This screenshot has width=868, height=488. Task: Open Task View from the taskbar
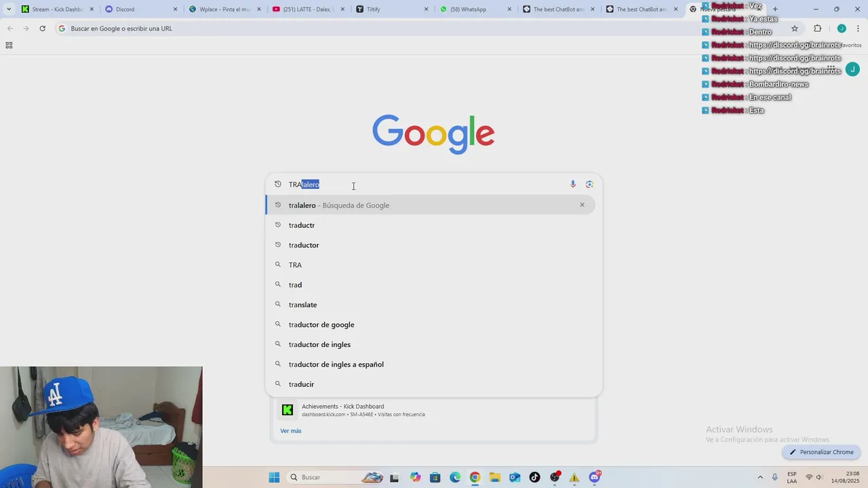[x=394, y=477]
